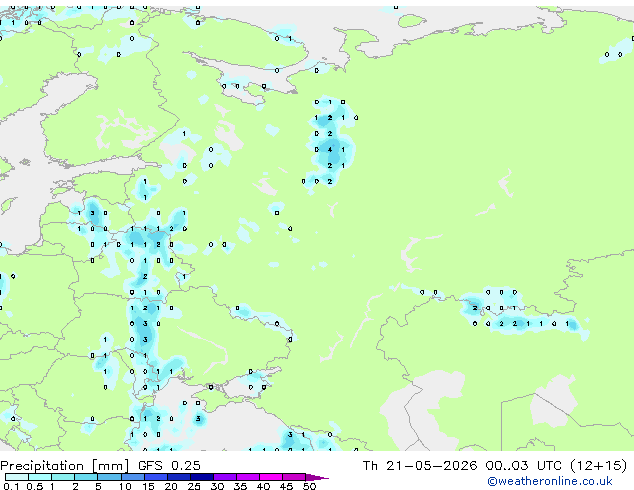Click the legend tick label '50'
The width and height of the screenshot is (634, 490).
tap(309, 486)
